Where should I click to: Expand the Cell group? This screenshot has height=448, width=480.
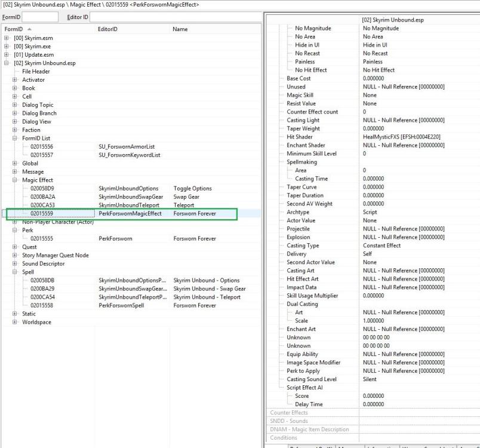click(14, 96)
